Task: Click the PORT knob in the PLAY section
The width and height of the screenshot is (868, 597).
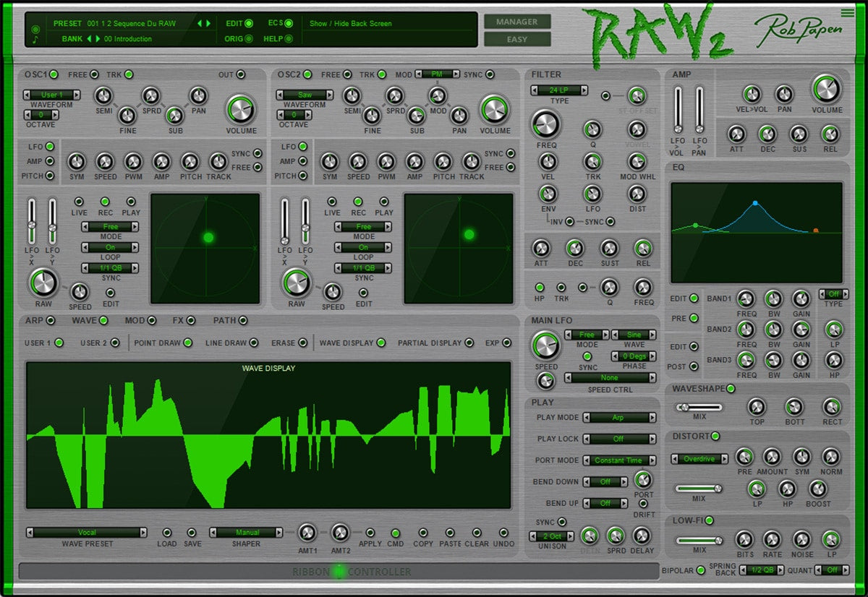Action: click(x=642, y=479)
